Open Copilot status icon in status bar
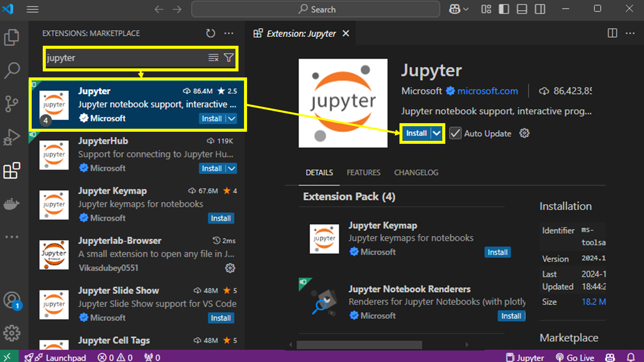Screen dimensions: 644x362 (x=610, y=357)
